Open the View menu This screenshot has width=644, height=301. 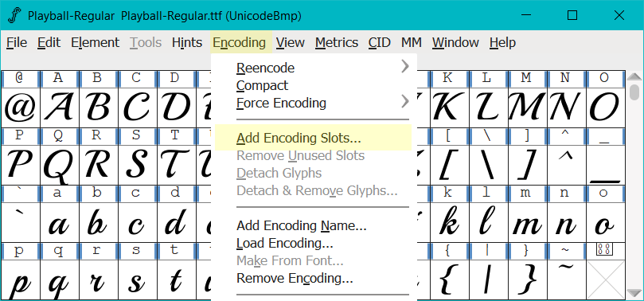(x=291, y=42)
